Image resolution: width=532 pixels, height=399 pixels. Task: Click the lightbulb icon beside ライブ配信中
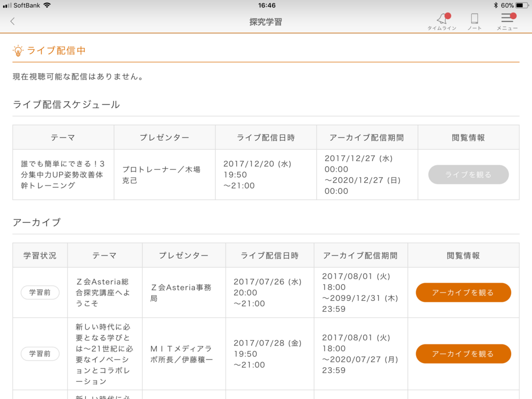(18, 50)
